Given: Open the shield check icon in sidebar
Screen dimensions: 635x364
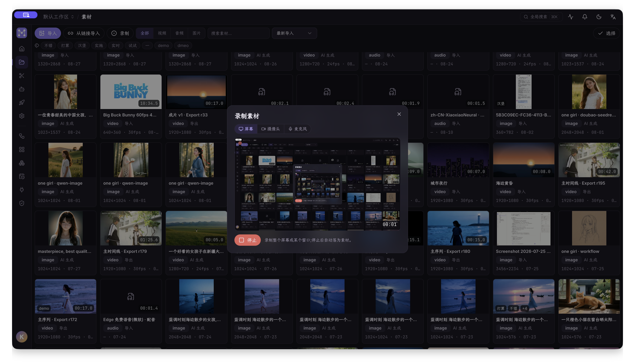Looking at the screenshot, I should click(22, 203).
